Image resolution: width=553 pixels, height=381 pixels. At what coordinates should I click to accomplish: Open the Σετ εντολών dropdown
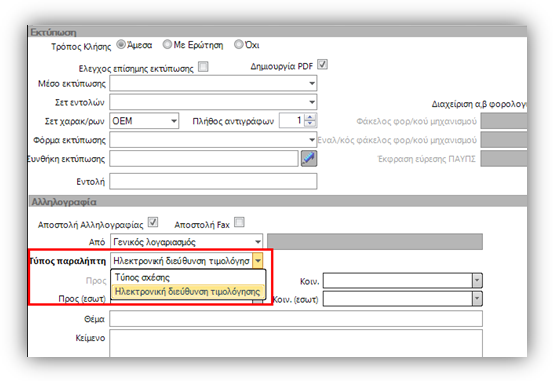pos(312,102)
